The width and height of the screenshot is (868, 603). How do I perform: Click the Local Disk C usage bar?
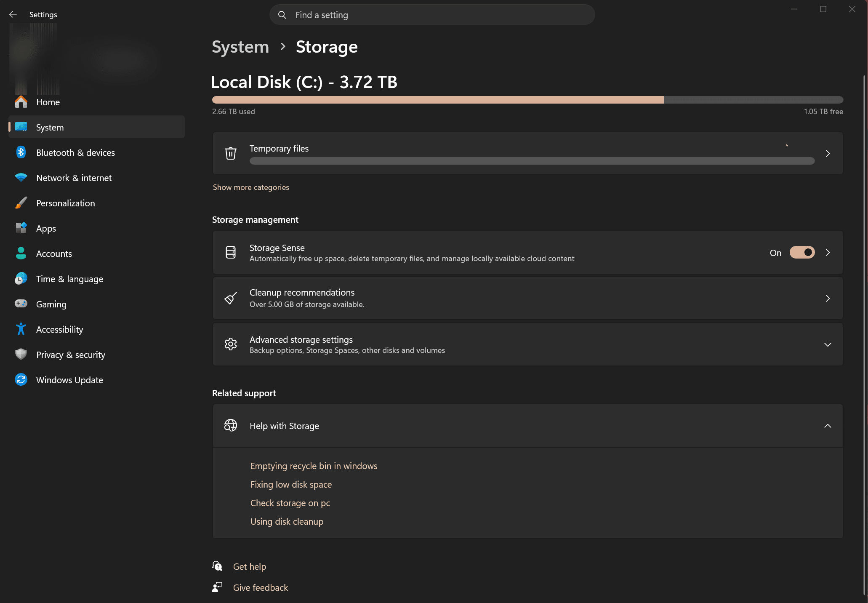tap(527, 100)
